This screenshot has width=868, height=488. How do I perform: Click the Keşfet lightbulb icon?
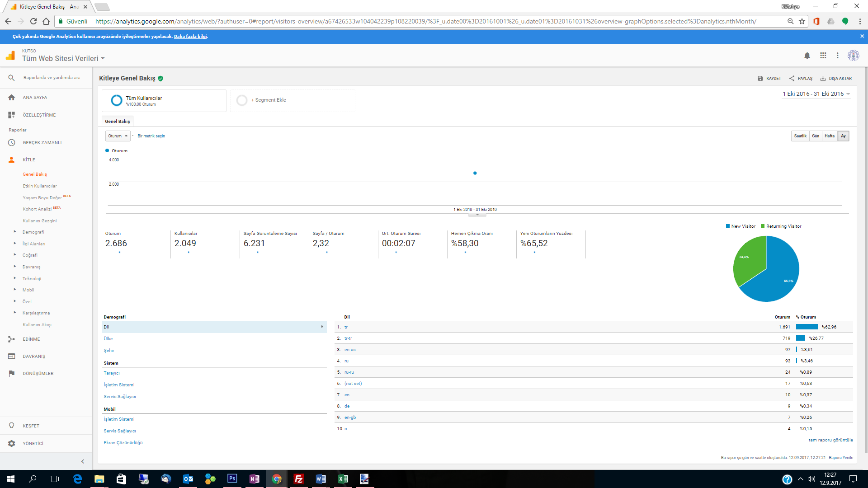(x=12, y=426)
